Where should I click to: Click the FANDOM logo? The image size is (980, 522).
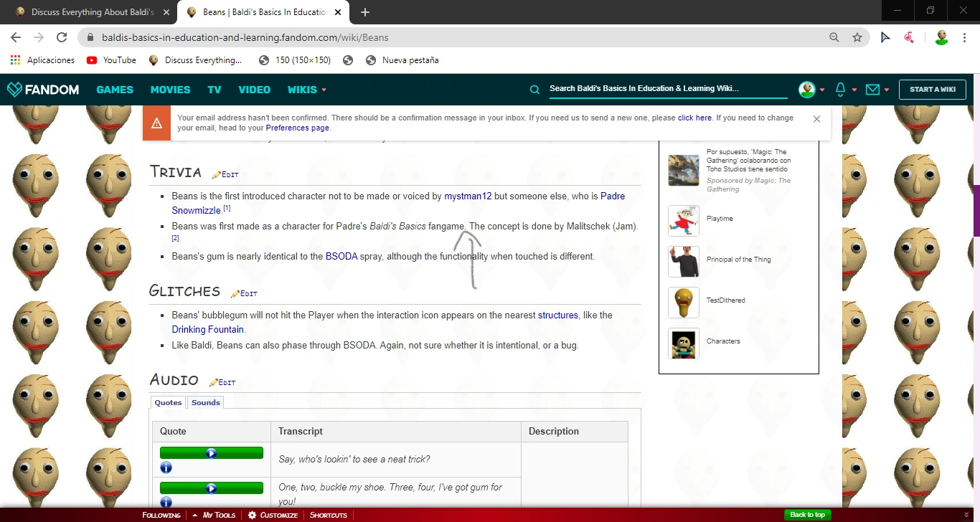pyautogui.click(x=43, y=90)
